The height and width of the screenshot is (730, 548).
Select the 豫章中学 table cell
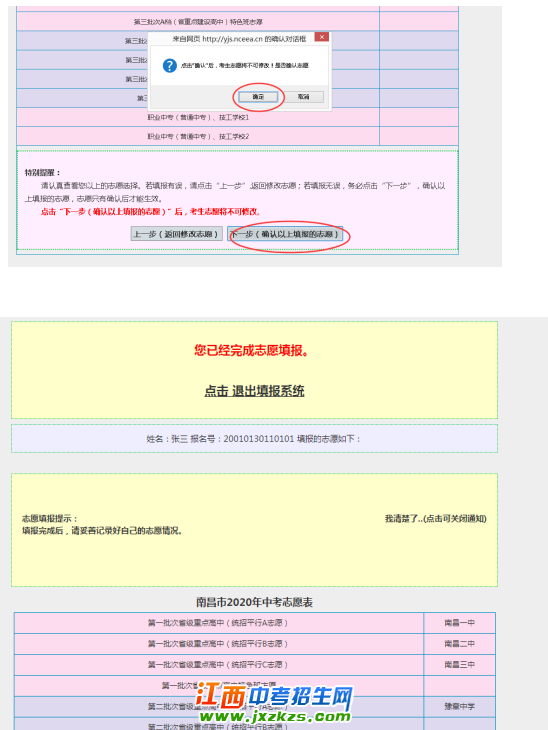point(460,707)
